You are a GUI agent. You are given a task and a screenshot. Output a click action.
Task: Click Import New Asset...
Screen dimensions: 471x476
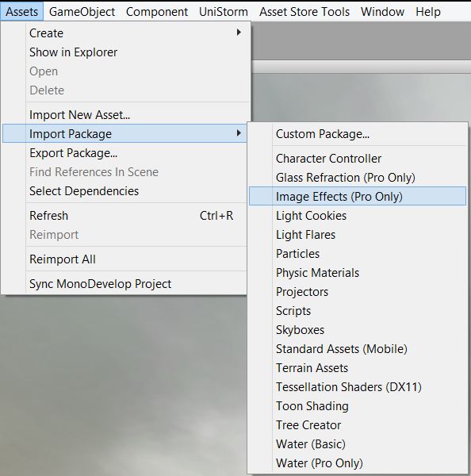[x=125, y=115]
